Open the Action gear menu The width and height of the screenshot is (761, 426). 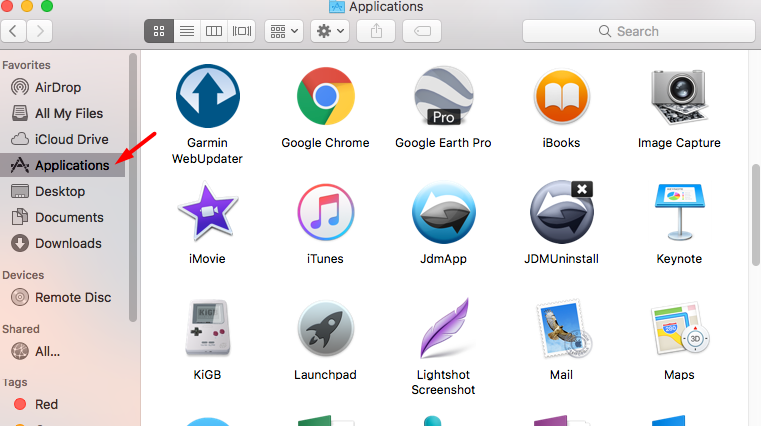(330, 32)
